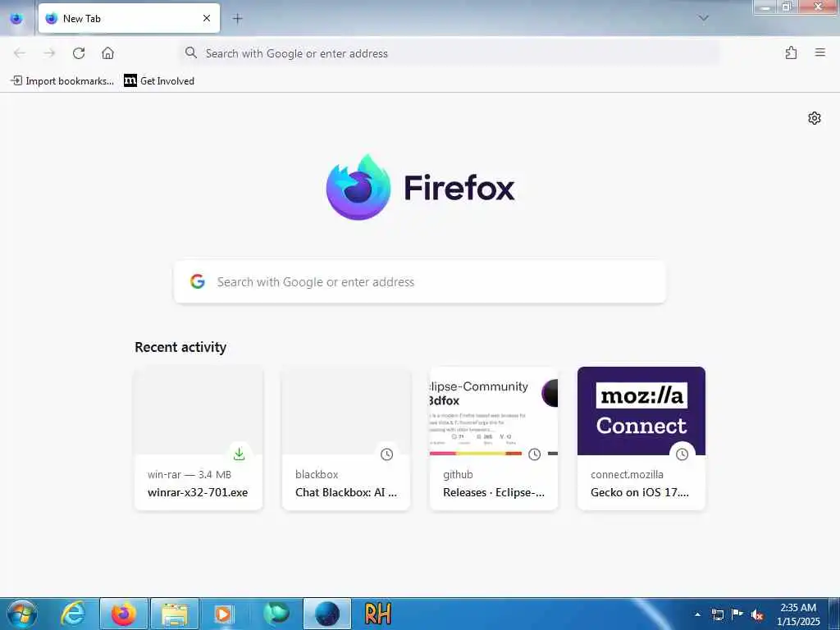Open Windows Explorer from taskbar

coord(175,614)
